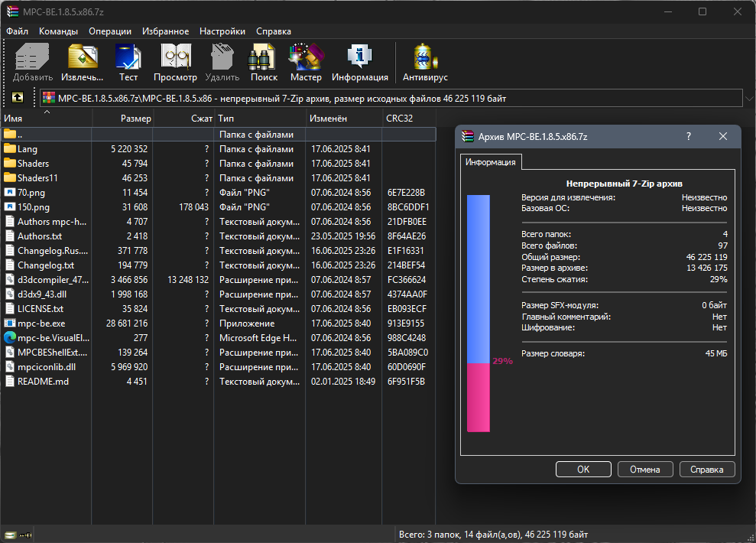Click the Справка button in the dialog

pos(707,470)
